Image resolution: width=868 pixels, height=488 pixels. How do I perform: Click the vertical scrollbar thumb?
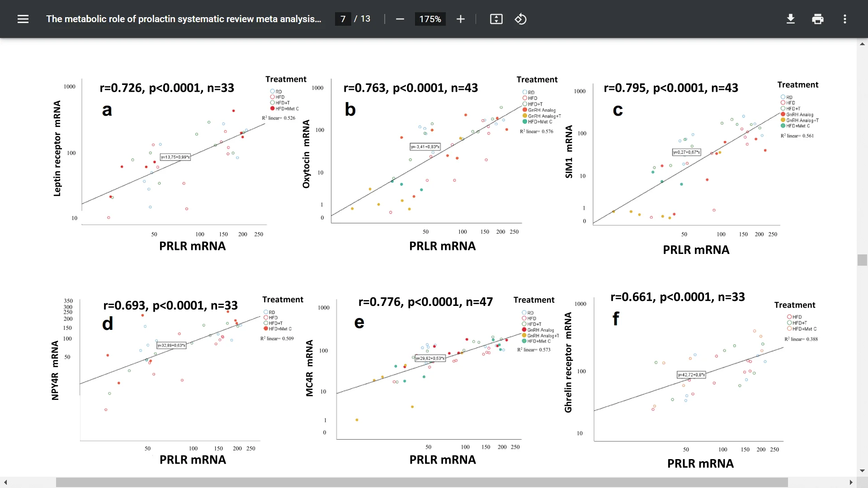(862, 260)
